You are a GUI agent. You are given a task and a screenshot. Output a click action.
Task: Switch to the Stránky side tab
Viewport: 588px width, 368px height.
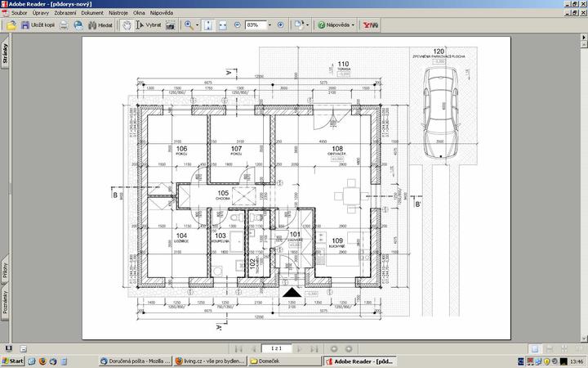point(4,56)
